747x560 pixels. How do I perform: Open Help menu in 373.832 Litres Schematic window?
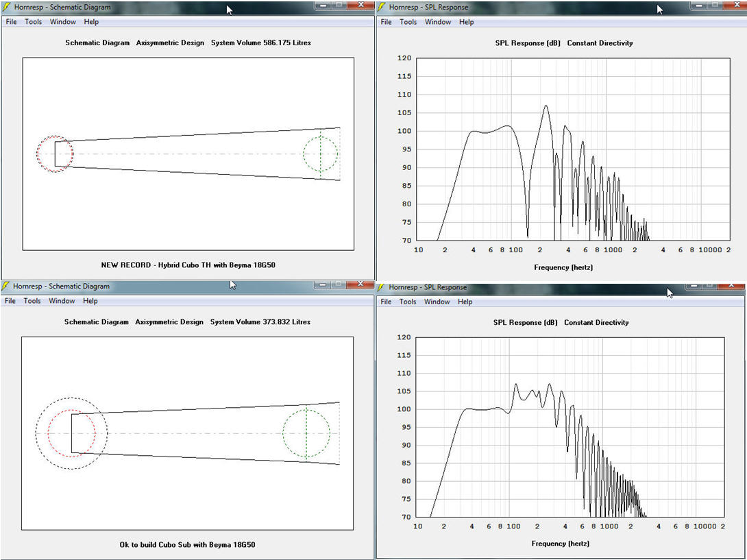(x=90, y=301)
